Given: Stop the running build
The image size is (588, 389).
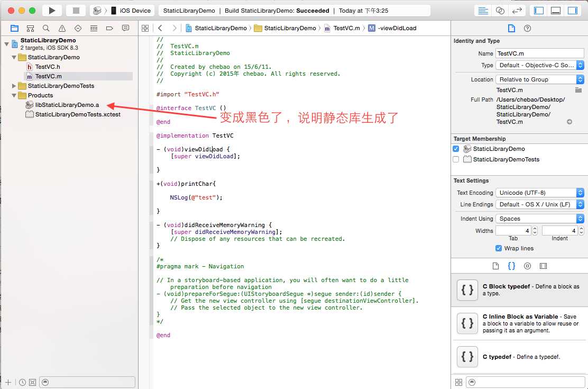Looking at the screenshot, I should coord(76,11).
